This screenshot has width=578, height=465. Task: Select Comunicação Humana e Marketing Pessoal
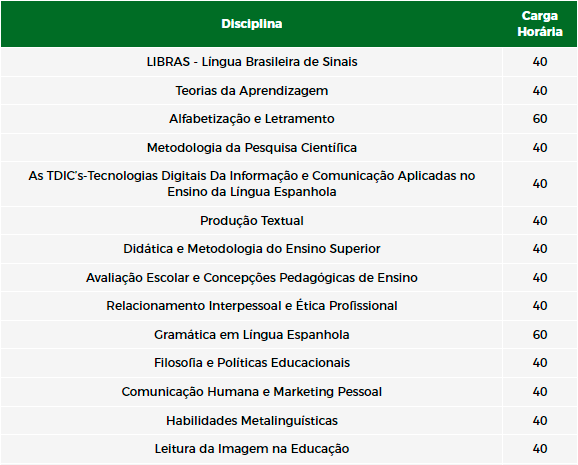tap(251, 392)
